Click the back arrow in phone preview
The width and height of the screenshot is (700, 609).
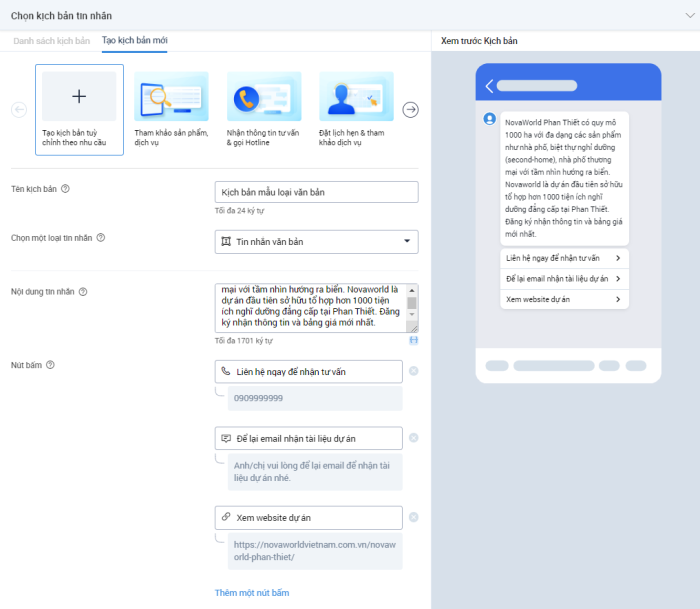489,86
